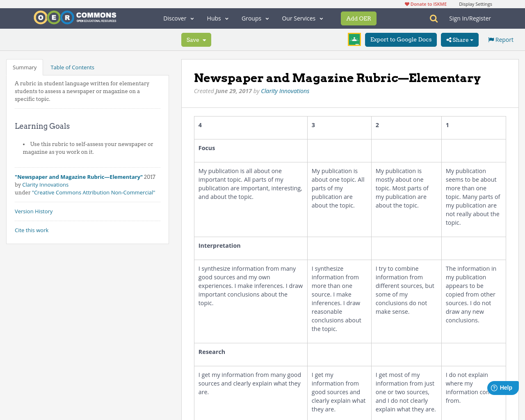Click the Google Classroom share icon
This screenshot has width=525, height=420.
(x=354, y=39)
